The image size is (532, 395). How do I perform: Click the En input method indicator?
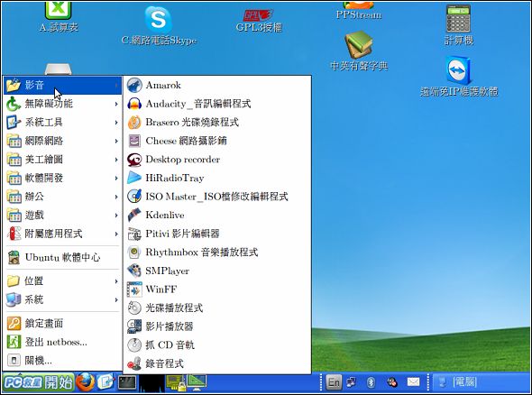(x=334, y=382)
